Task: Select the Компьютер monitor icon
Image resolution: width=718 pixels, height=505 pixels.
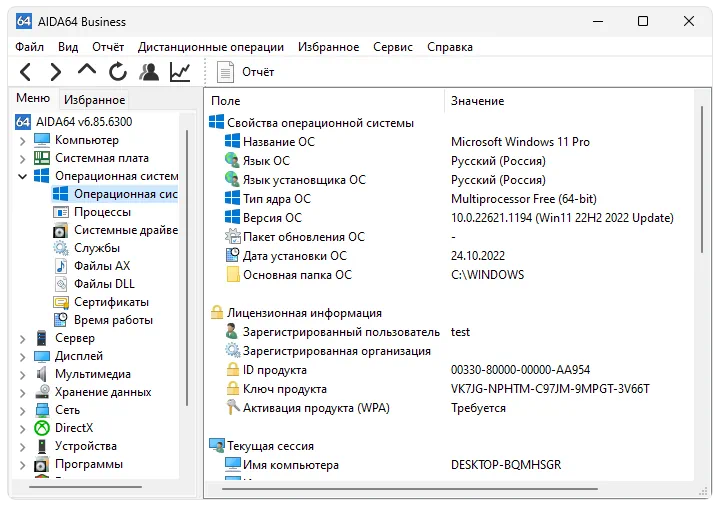Action: pyautogui.click(x=42, y=140)
